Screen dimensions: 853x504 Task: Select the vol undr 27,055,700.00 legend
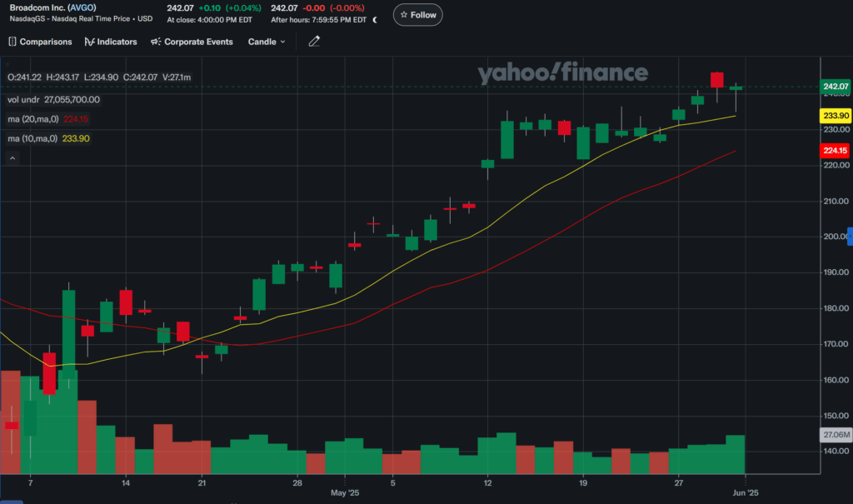point(53,100)
